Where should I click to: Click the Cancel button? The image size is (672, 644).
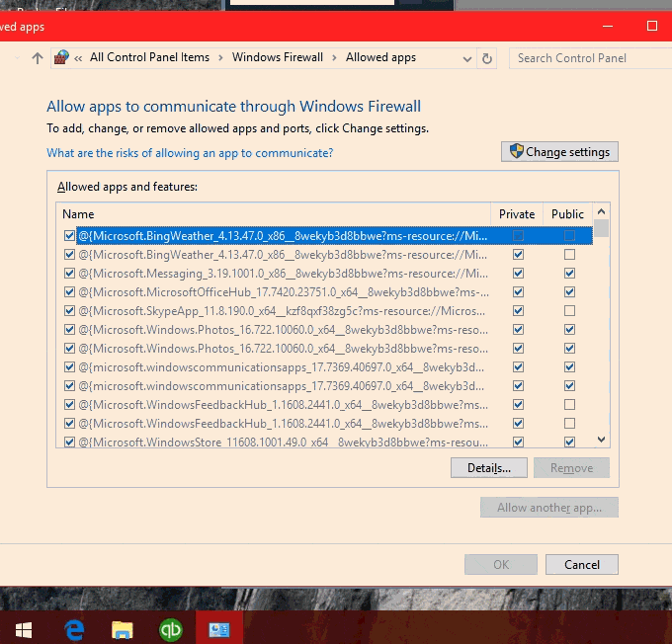pos(581,564)
